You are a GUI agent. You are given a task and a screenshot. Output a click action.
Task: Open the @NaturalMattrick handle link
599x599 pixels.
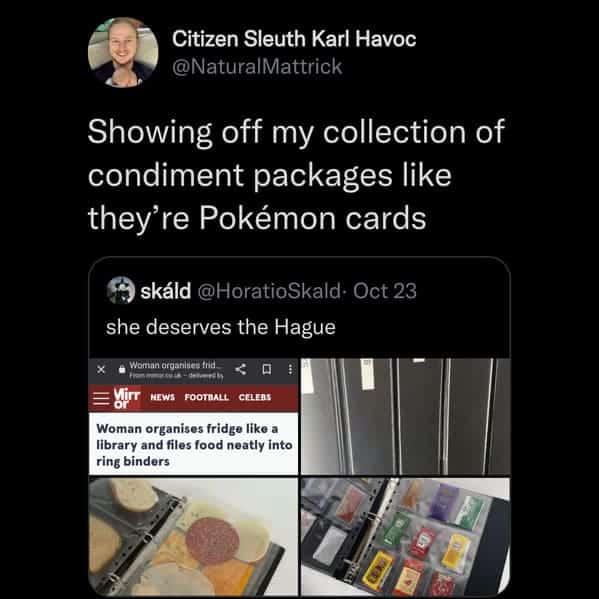[x=257, y=66]
